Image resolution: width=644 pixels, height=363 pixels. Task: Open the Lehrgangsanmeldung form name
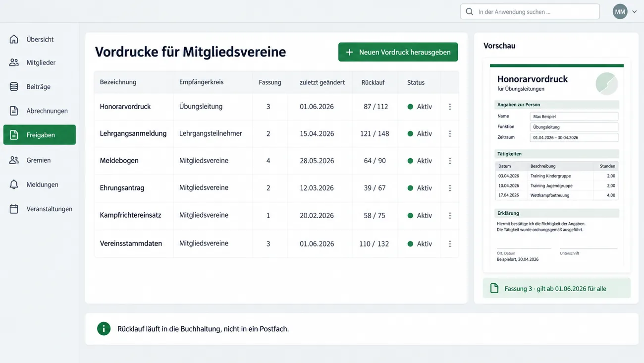click(x=133, y=134)
